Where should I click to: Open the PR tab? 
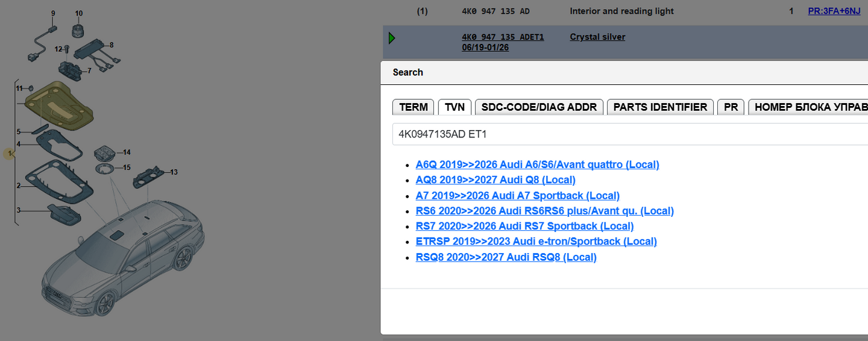point(731,107)
